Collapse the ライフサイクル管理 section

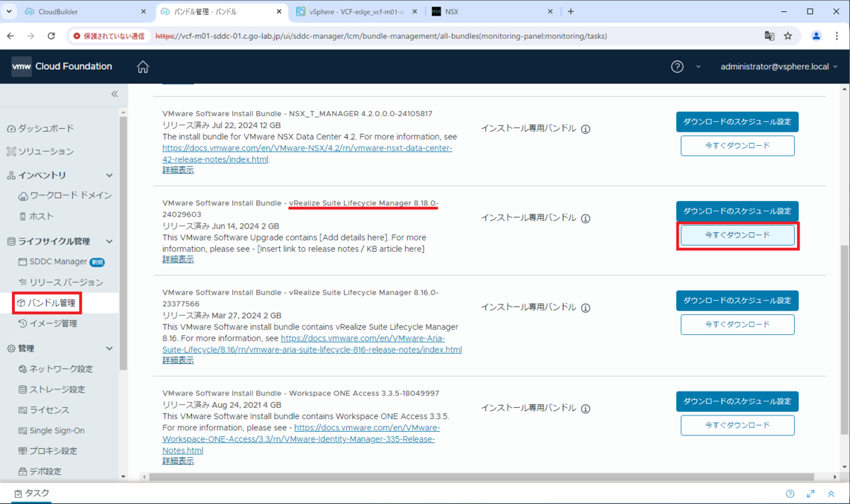pos(109,241)
